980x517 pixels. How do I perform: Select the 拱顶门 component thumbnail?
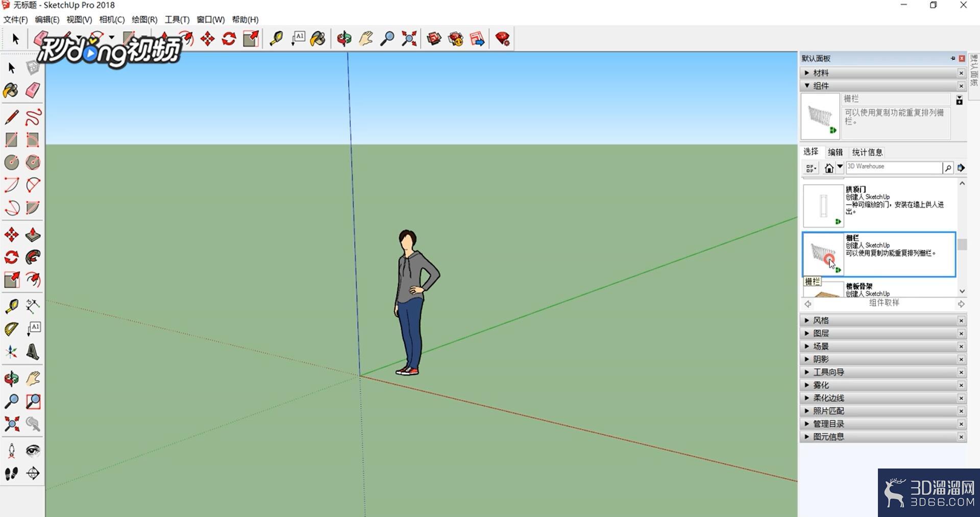[823, 206]
